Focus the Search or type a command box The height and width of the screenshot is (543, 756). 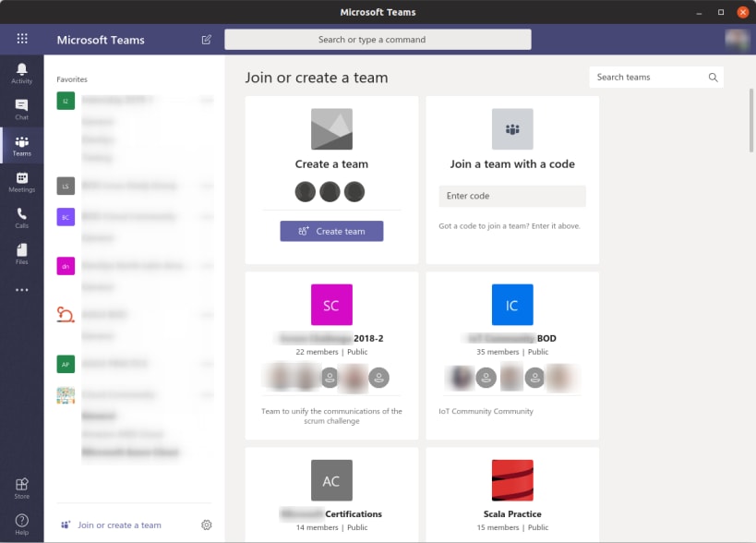378,40
